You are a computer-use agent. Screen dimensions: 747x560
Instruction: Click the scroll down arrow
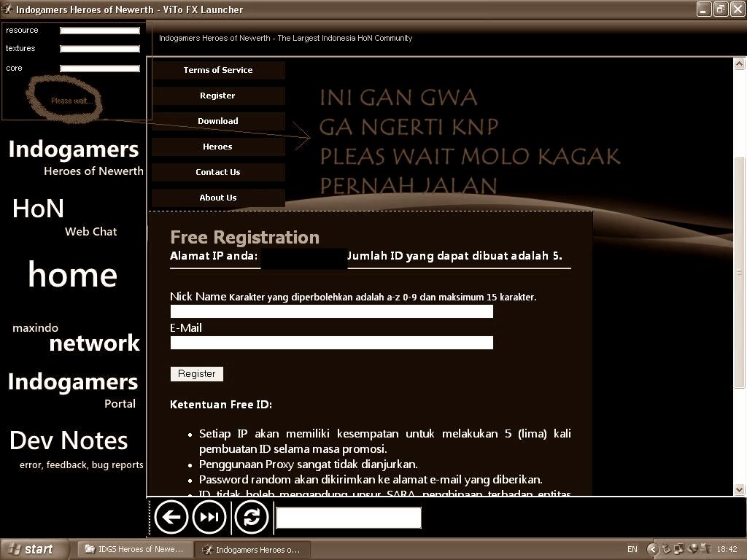point(740,489)
